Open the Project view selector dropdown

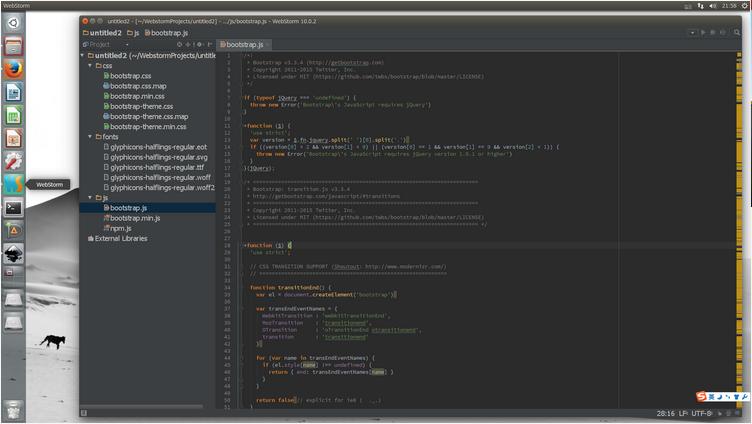coord(127,45)
